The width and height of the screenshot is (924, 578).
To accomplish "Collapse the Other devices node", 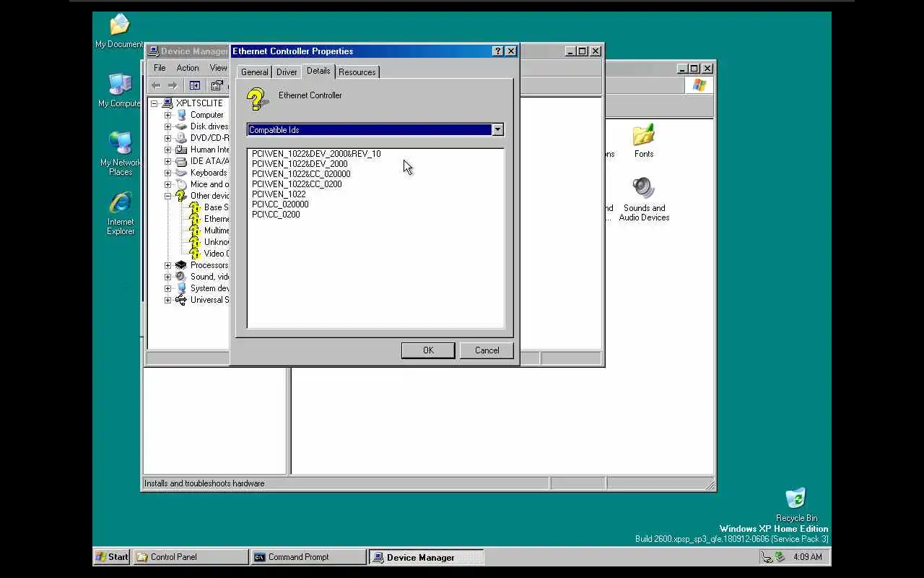I will 167,196.
